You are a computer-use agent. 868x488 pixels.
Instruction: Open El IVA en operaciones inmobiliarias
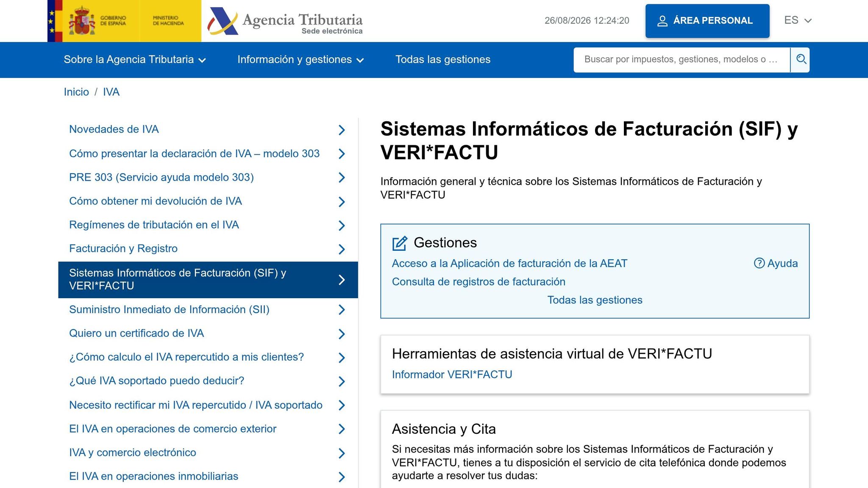[x=153, y=477]
